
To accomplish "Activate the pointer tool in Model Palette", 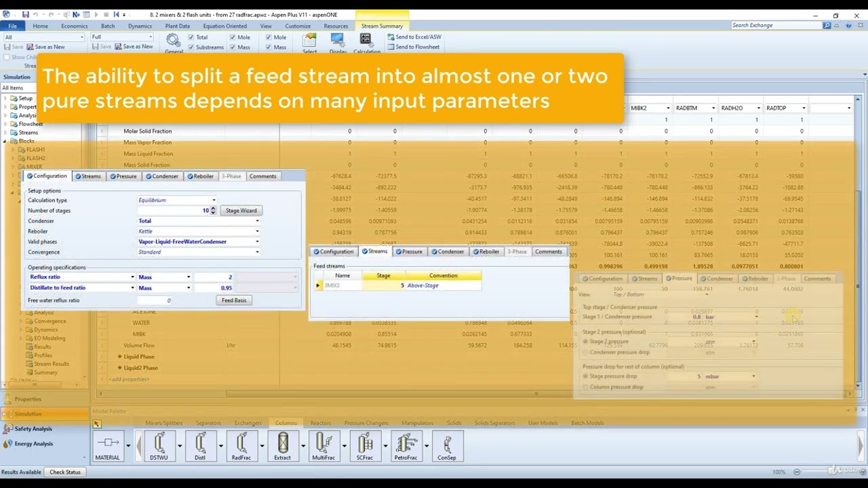I will tap(97, 424).
